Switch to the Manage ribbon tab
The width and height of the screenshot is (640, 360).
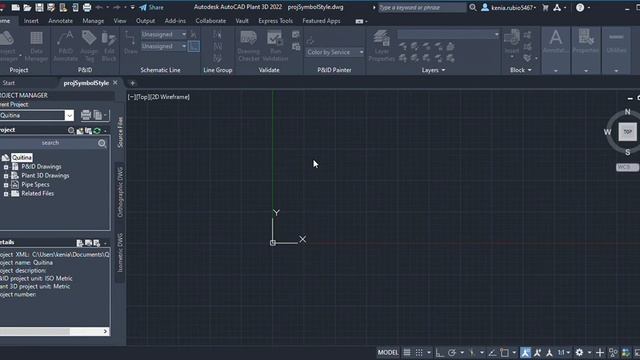point(93,21)
